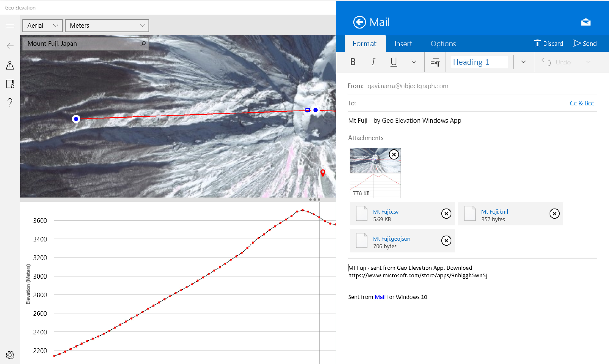Click the search magnifier for Mount Fuji
Viewport: 609px width, 364px height.
coord(143,44)
